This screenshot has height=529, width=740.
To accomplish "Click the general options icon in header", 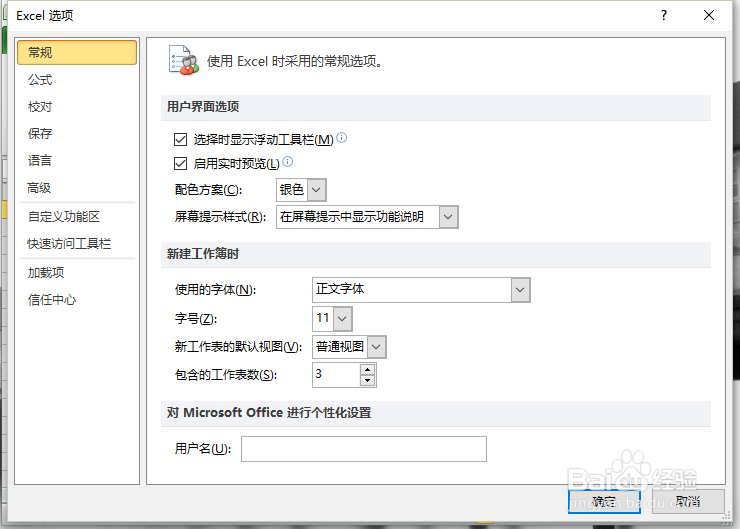I will [x=183, y=60].
